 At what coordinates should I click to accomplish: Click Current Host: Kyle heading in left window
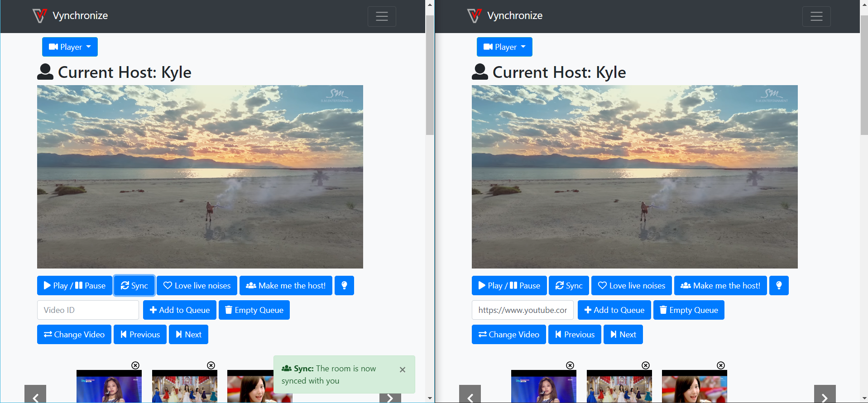[114, 72]
